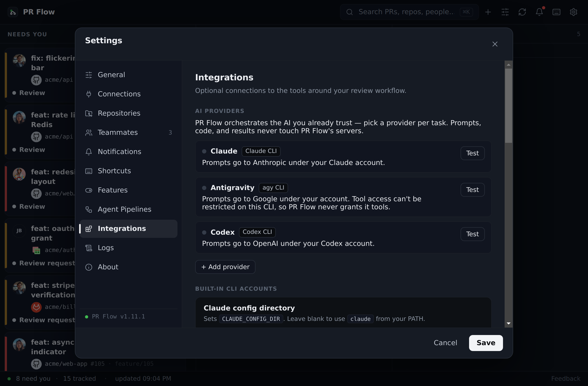Click the Integrations blocks icon
The image size is (588, 386).
[89, 229]
